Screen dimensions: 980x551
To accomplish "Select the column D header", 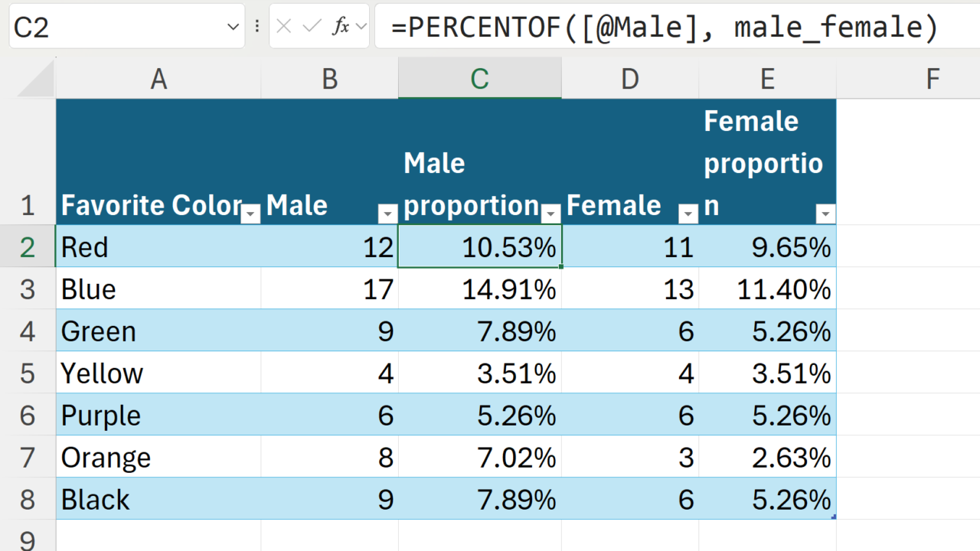I will tap(629, 79).
